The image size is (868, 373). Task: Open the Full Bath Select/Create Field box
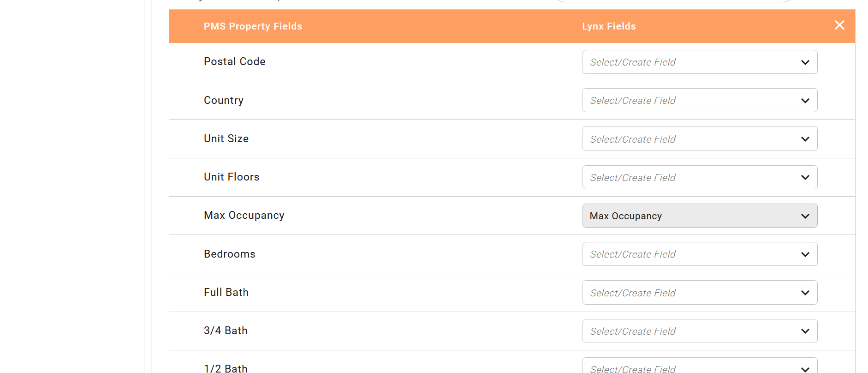[700, 292]
